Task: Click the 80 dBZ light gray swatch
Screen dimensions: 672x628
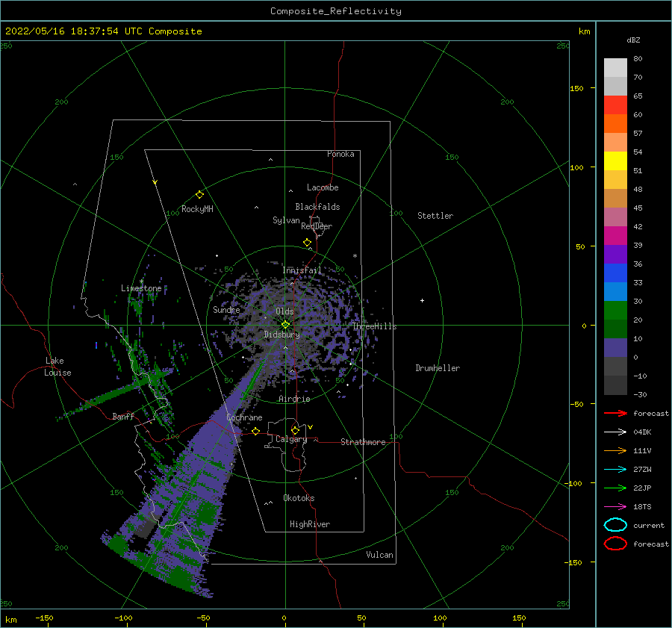Action: pos(615,68)
